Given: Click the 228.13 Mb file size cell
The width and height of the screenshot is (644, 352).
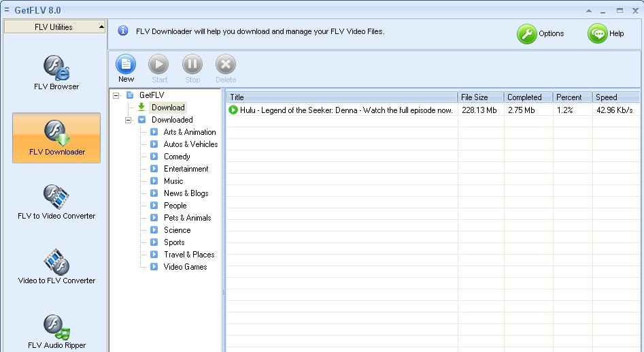Looking at the screenshot, I should pyautogui.click(x=479, y=110).
